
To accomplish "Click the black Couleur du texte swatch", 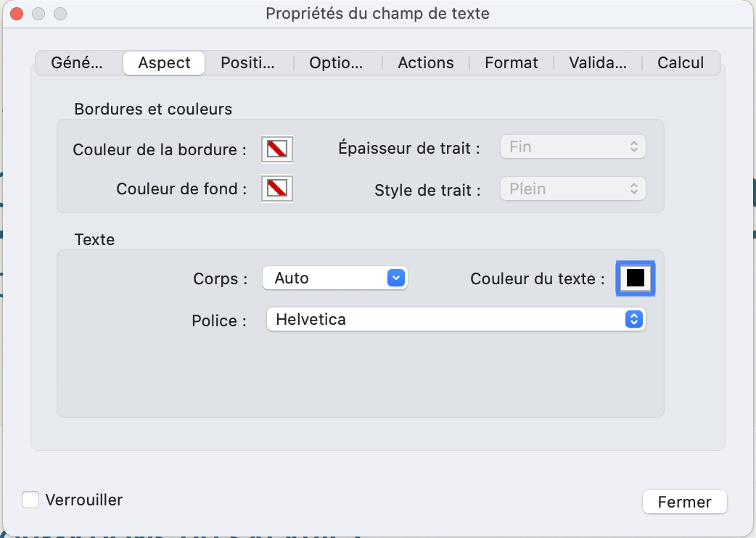I will pyautogui.click(x=635, y=278).
